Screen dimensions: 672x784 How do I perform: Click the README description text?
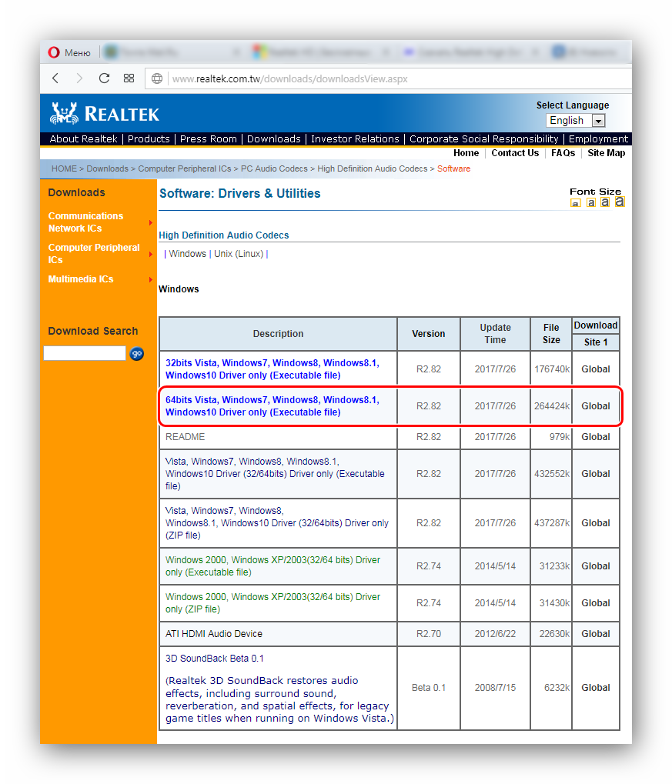pos(186,436)
